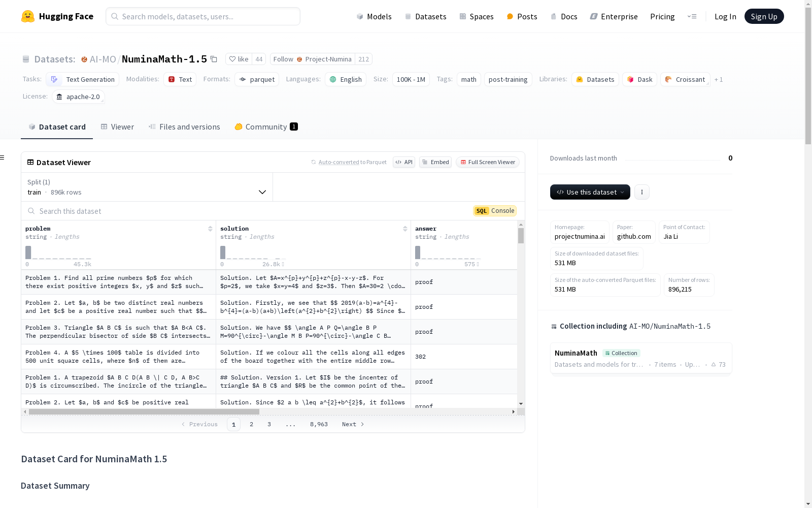
Task: Select the answer cell showing 302
Action: click(x=464, y=357)
